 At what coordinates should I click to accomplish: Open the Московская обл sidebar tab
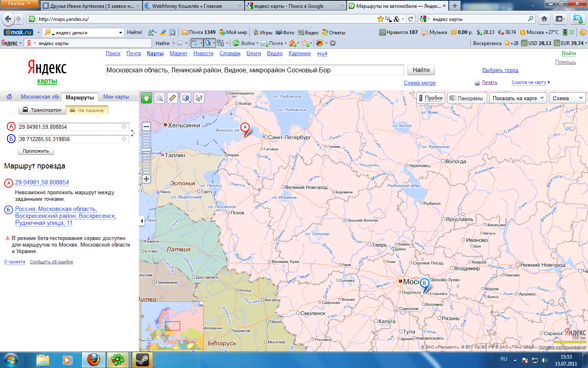pos(40,97)
